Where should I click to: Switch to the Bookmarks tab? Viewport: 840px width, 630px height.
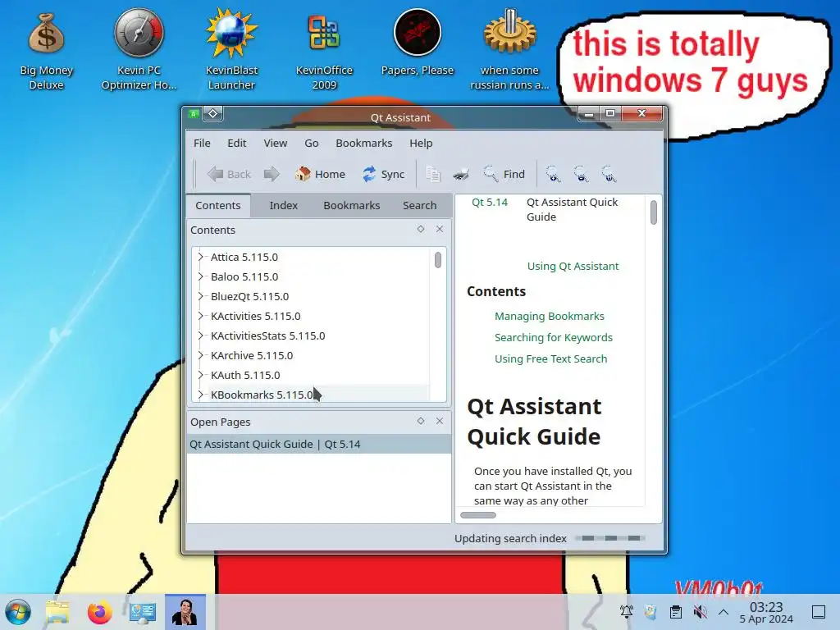(351, 205)
